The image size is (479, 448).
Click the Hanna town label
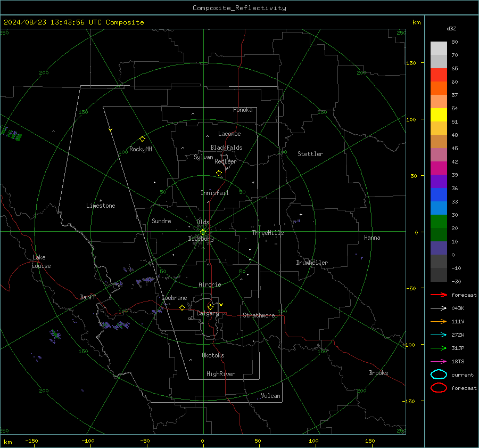pos(372,238)
